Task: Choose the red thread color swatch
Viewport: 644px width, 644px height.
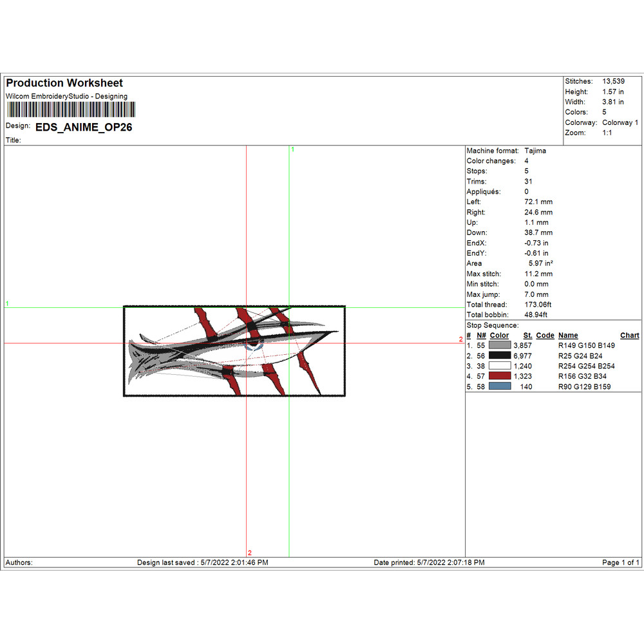Action: [x=500, y=376]
